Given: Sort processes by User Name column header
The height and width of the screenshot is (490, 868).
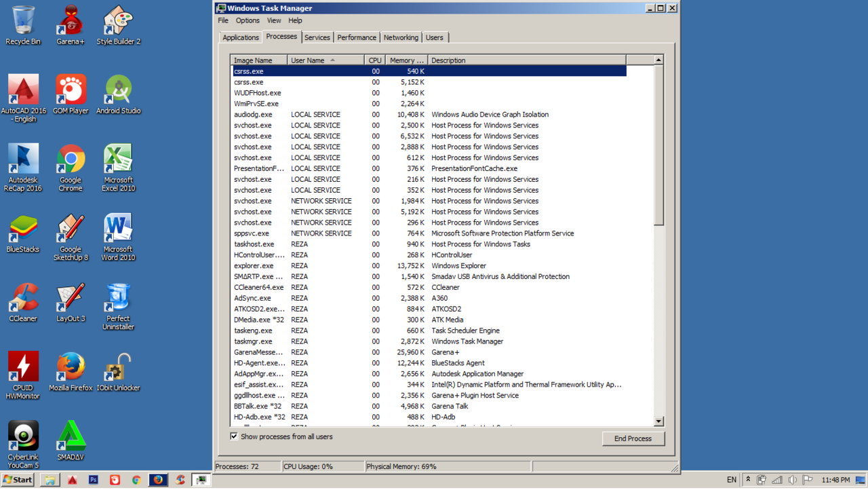Looking at the screenshot, I should (x=325, y=60).
